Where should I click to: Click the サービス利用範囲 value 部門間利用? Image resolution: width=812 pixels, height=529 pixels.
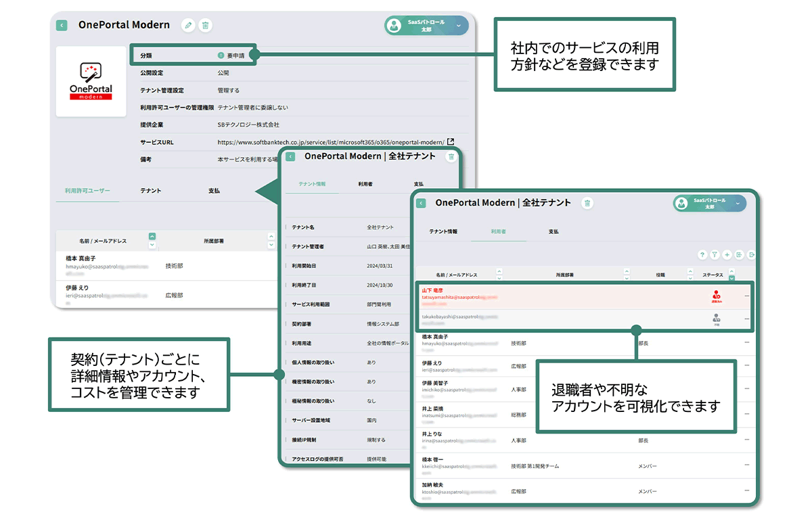(x=379, y=304)
